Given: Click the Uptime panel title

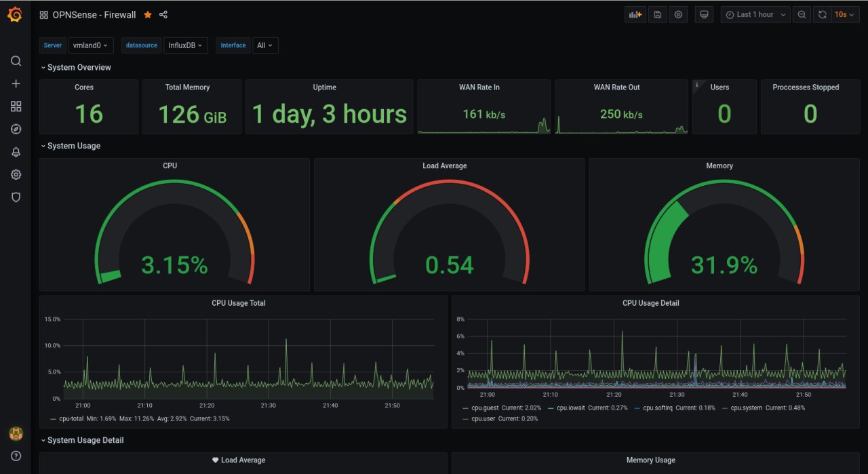Looking at the screenshot, I should click(x=325, y=87).
